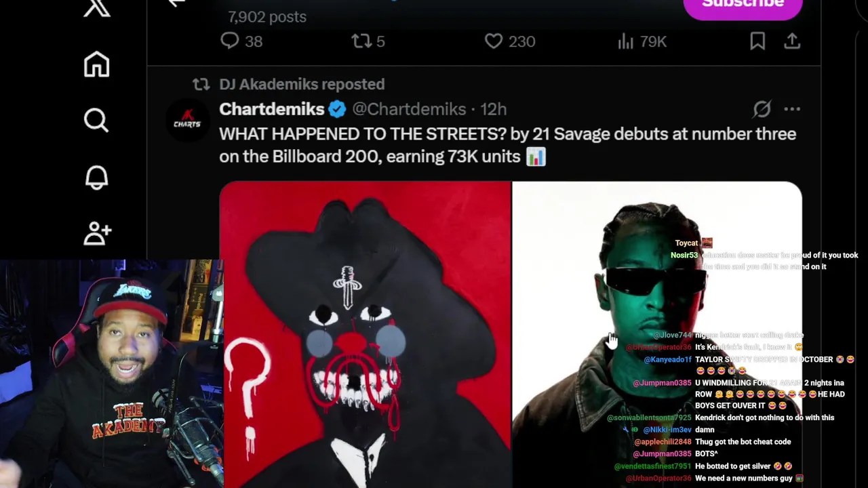The width and height of the screenshot is (868, 488).
Task: Open more options menu on Chartdemiks post
Action: [x=792, y=109]
